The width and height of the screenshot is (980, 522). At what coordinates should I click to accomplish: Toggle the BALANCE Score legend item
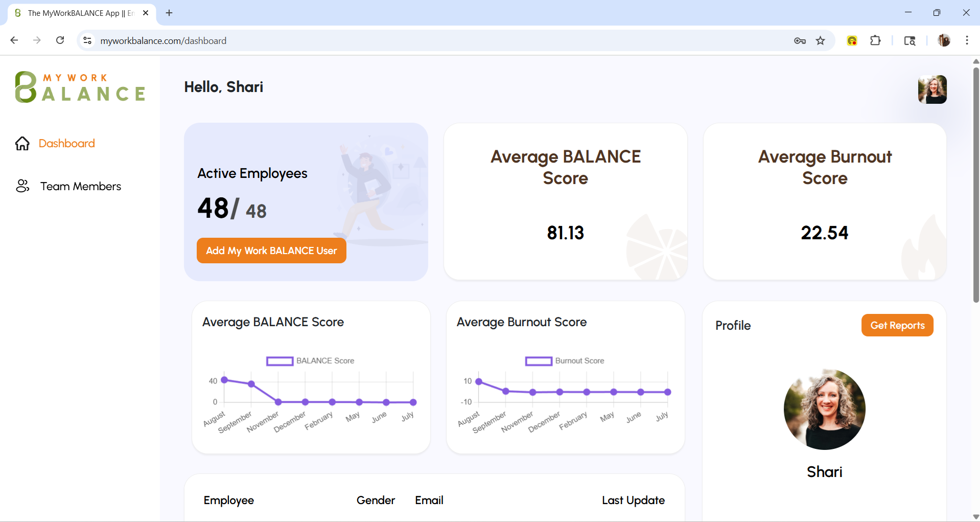(x=310, y=361)
